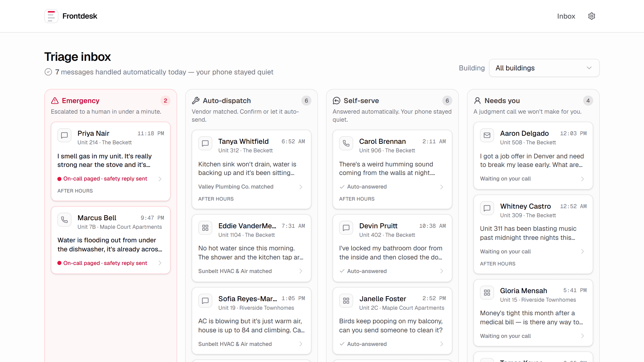Viewport: 644px width, 362px height.
Task: Select the Self-serve column heading
Action: click(x=361, y=101)
